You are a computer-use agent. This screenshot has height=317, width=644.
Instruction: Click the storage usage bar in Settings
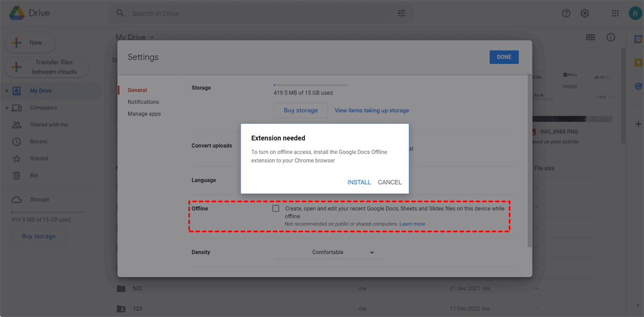click(x=311, y=85)
